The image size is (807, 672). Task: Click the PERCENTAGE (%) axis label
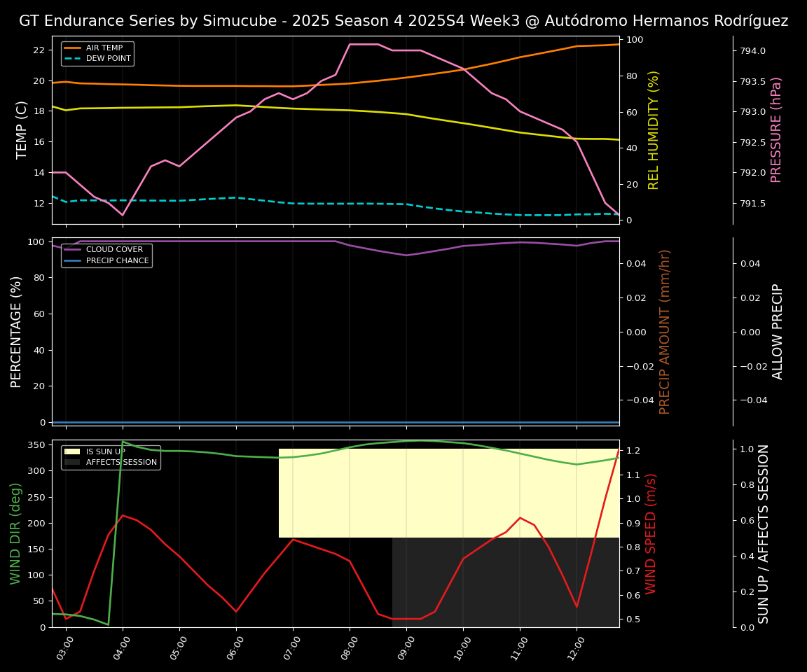click(x=17, y=331)
